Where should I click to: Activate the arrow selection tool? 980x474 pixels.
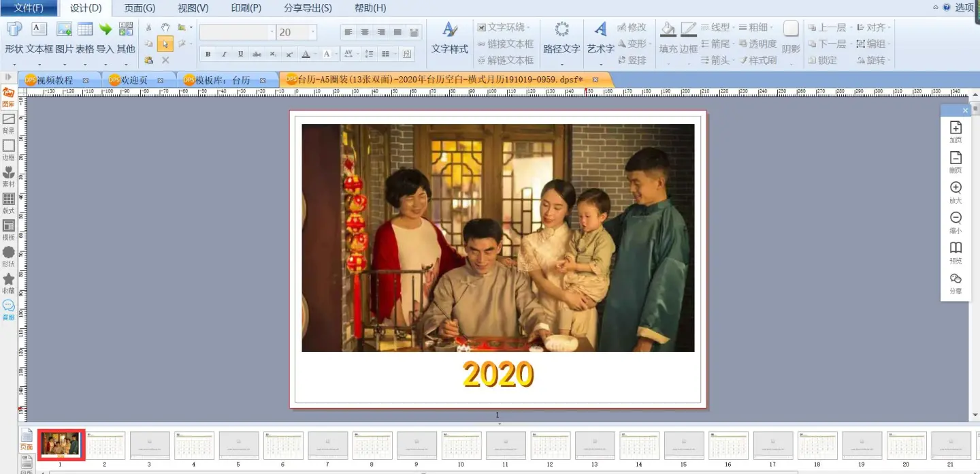pyautogui.click(x=165, y=44)
